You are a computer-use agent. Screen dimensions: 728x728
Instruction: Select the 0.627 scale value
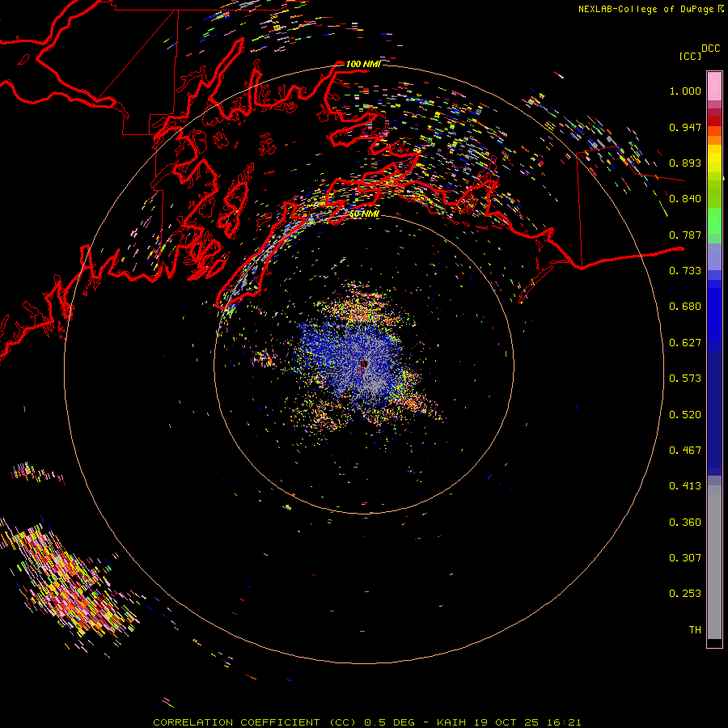pos(685,343)
